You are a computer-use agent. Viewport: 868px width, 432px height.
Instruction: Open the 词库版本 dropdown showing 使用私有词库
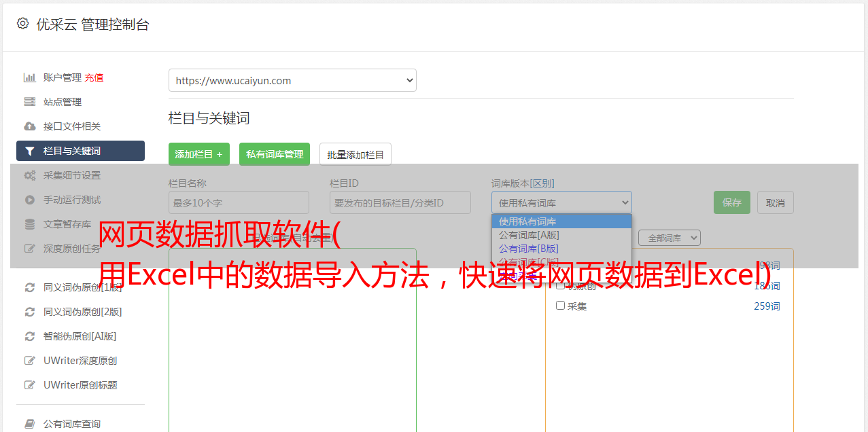561,202
